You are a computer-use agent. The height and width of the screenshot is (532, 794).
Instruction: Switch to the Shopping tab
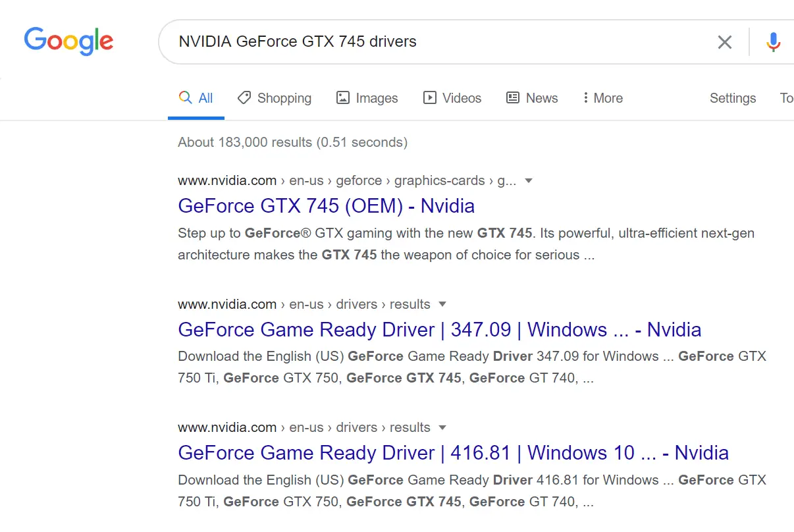pyautogui.click(x=275, y=98)
